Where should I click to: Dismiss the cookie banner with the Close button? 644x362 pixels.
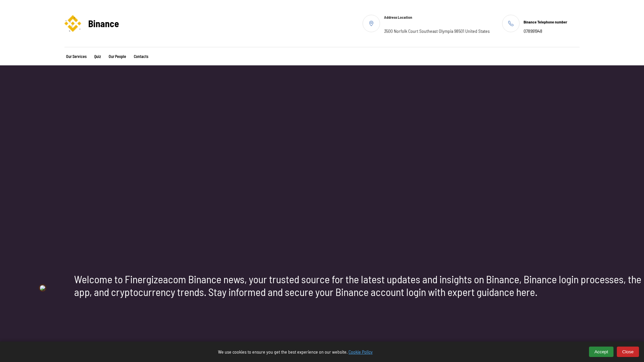pos(628,352)
